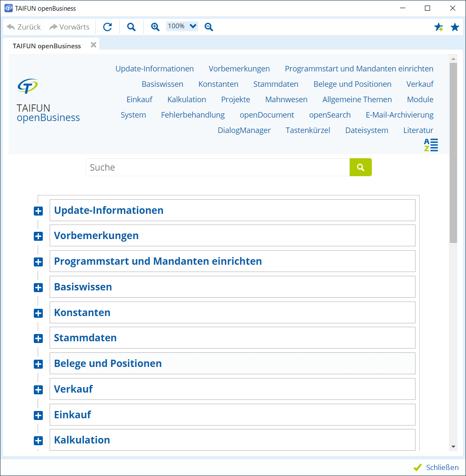Open the A-Z index icon
The image size is (466, 476).
[431, 145]
